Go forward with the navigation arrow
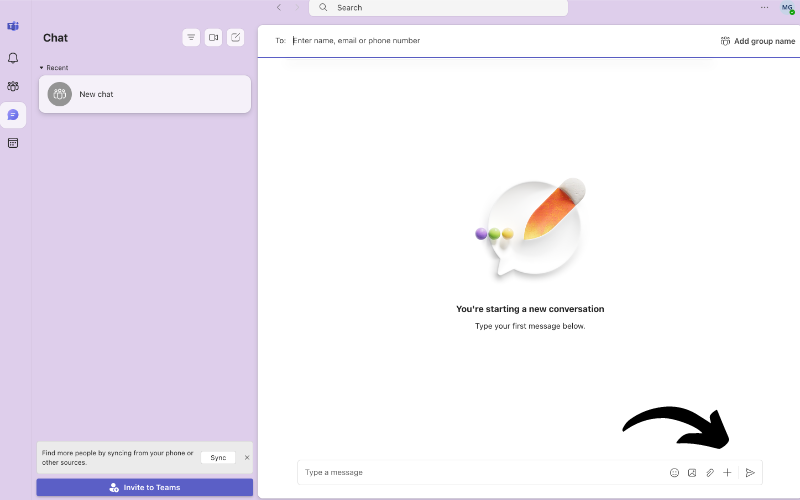Viewport: 800px width, 500px height. click(x=297, y=7)
